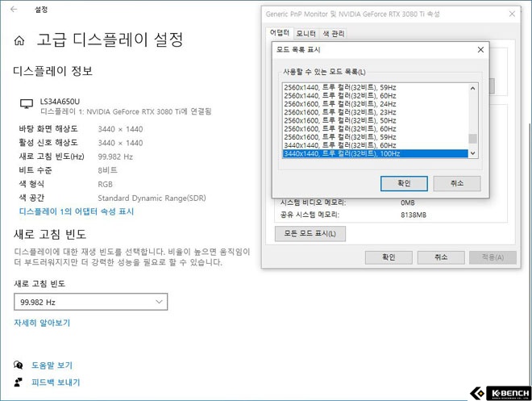This screenshot has height=401, width=532.
Task: Select 3440x1440 100Hz mode
Action: [x=376, y=153]
